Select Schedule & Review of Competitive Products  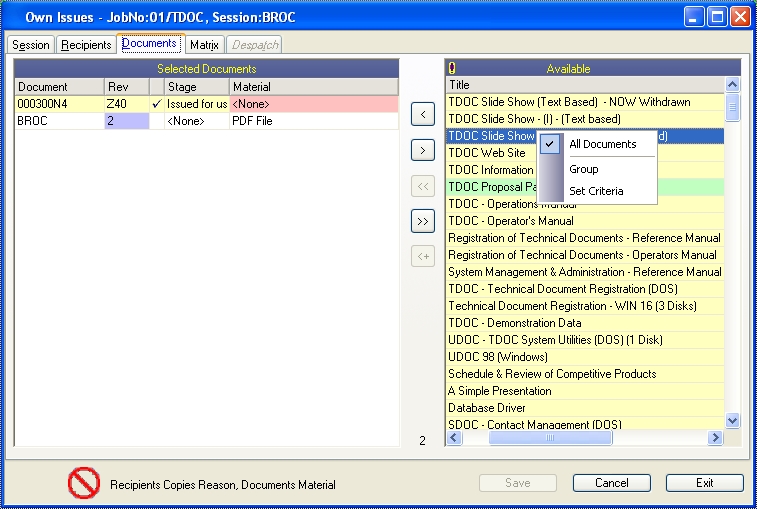click(585, 374)
